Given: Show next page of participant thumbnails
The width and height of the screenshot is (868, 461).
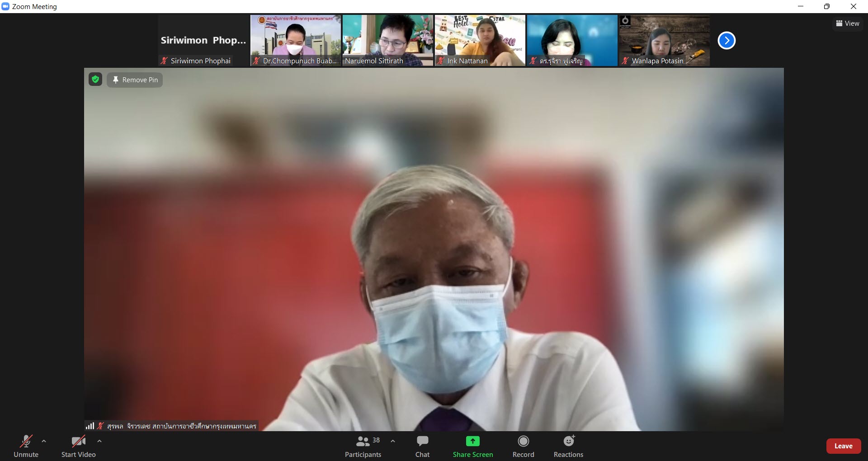Looking at the screenshot, I should [726, 41].
